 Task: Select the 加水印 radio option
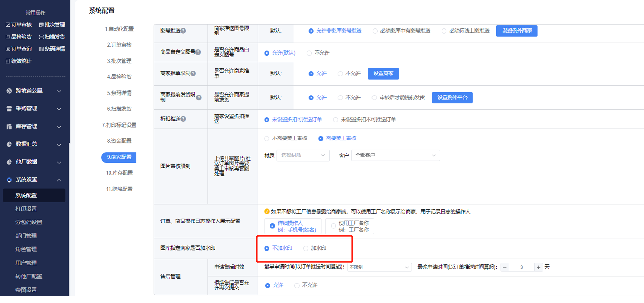[306, 248]
